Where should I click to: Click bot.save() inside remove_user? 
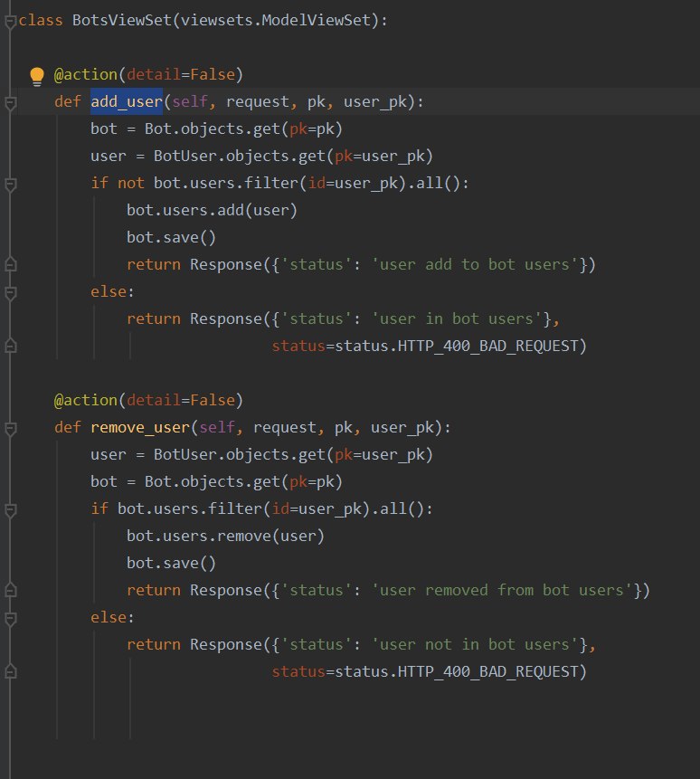point(171,564)
